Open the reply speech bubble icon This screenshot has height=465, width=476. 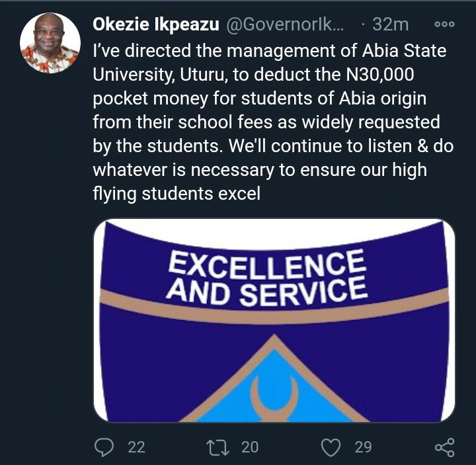coord(104,447)
